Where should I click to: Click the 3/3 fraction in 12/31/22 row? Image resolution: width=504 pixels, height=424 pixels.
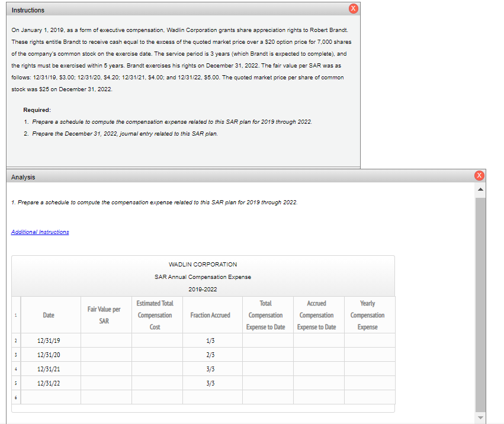click(x=213, y=383)
